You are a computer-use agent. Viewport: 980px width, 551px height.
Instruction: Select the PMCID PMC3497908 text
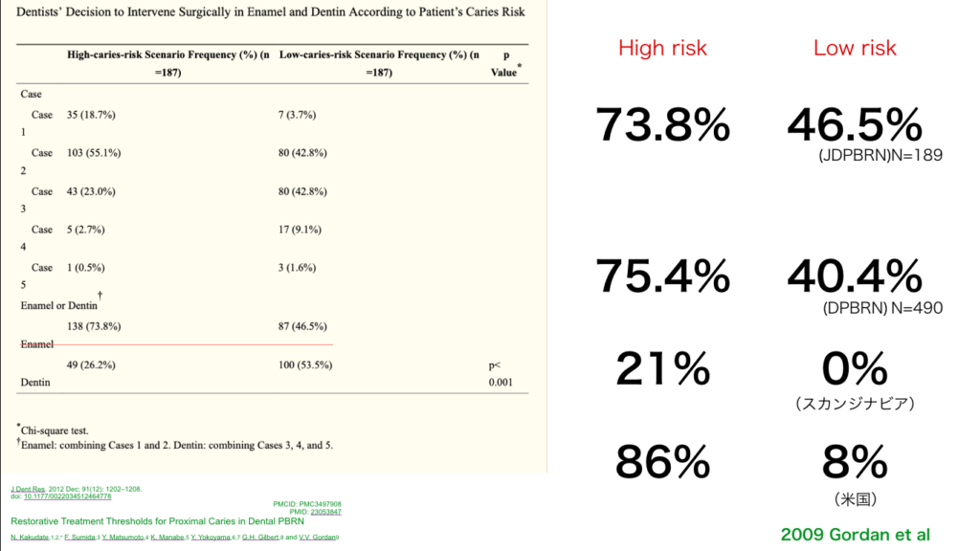(307, 504)
